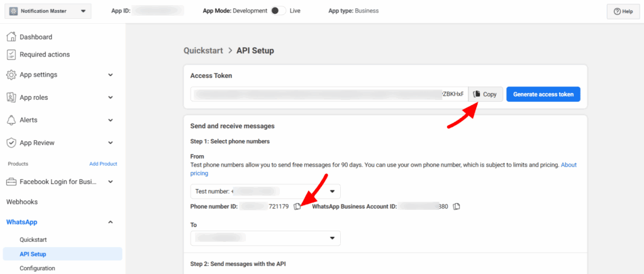Select the API Setup sidebar item

pyautogui.click(x=62, y=254)
